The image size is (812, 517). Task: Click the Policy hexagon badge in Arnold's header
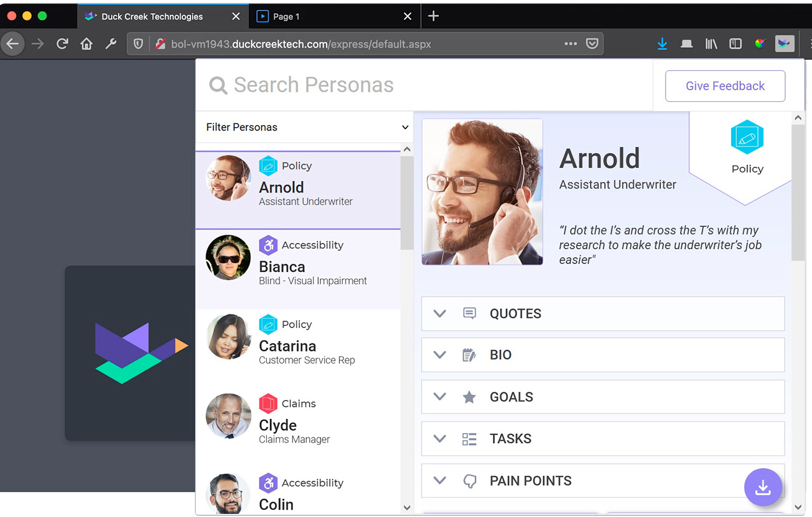(x=747, y=137)
